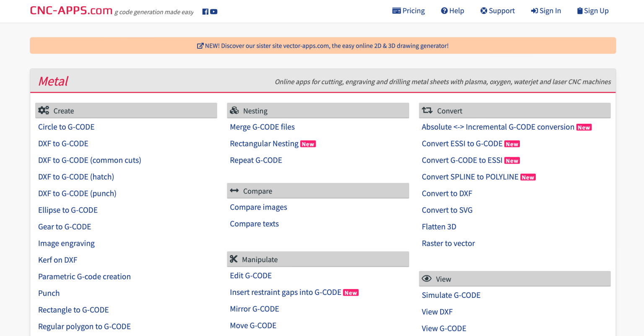Open the Facebook page icon
This screenshot has height=336, width=644.
pos(205,12)
